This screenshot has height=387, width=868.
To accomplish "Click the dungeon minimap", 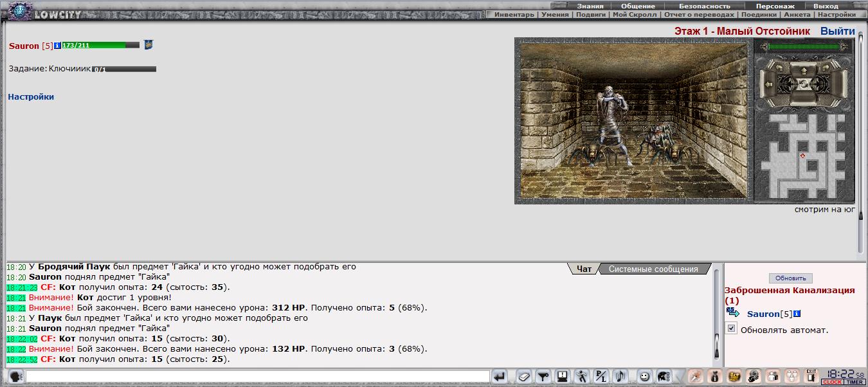I will (803, 156).
